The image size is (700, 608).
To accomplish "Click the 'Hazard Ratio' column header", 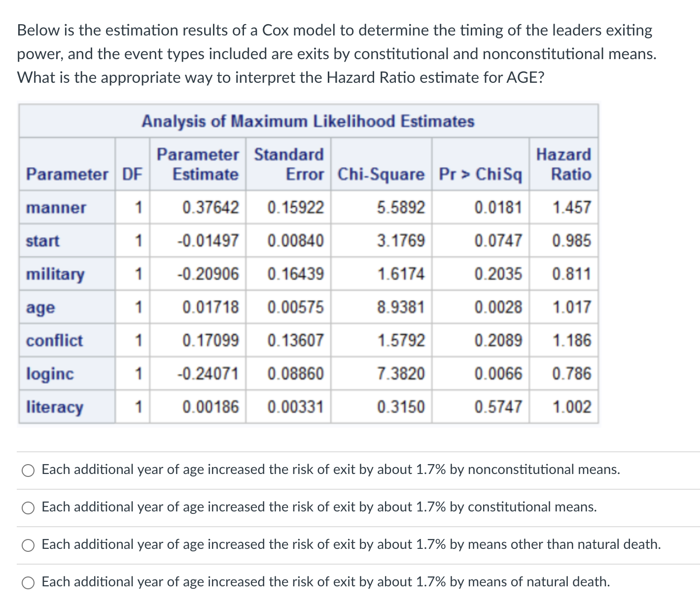I will click(x=564, y=164).
